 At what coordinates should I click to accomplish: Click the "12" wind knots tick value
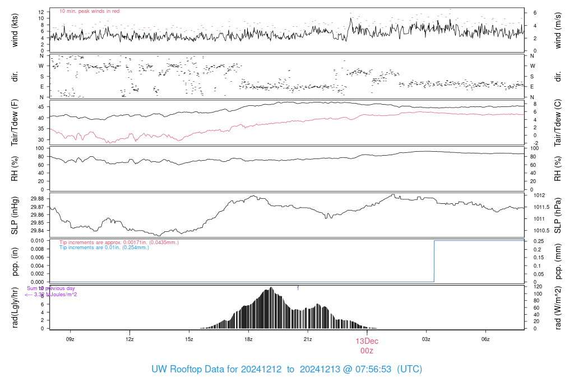pos(41,12)
